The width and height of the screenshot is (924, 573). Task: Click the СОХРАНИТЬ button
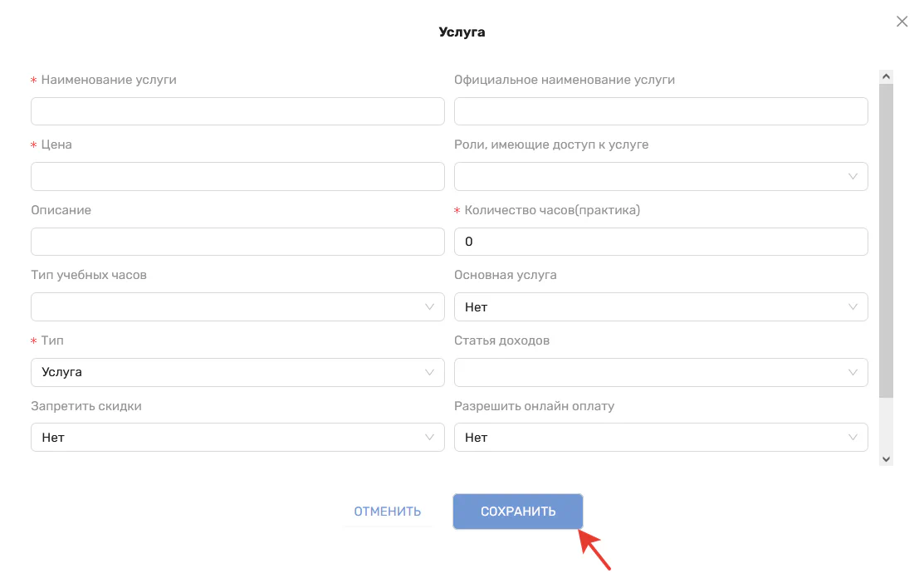[x=518, y=512]
